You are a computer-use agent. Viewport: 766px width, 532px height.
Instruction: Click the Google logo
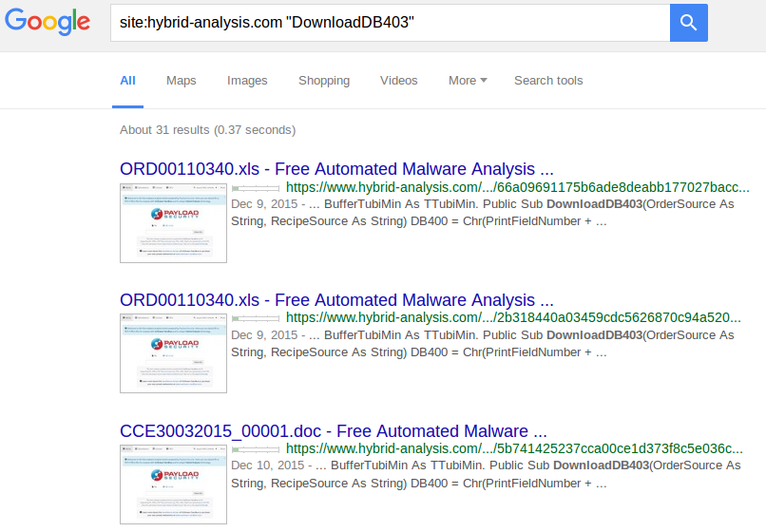pyautogui.click(x=48, y=22)
